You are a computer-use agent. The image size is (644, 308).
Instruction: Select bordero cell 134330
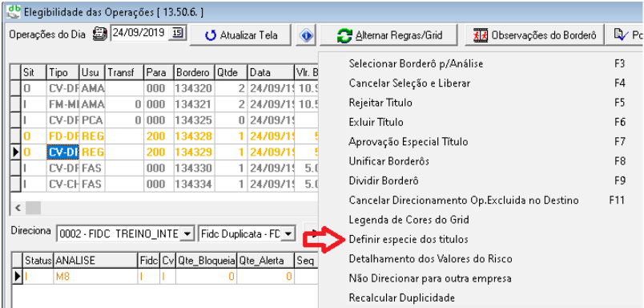194,168
